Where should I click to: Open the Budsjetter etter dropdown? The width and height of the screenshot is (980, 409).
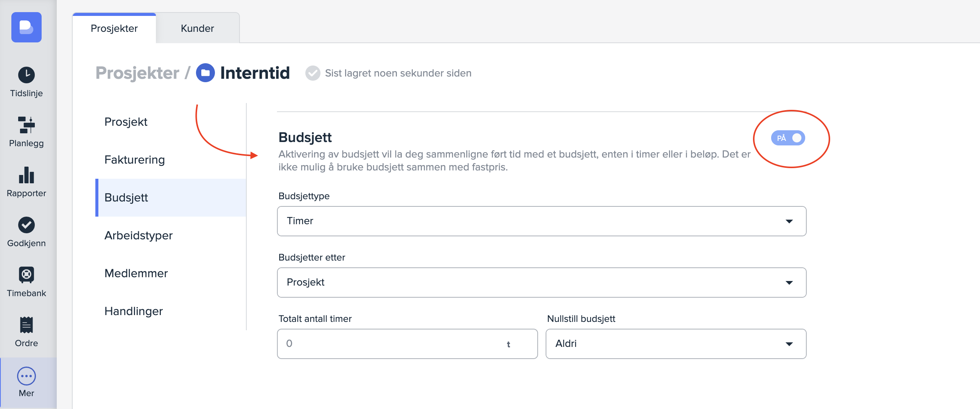click(541, 283)
